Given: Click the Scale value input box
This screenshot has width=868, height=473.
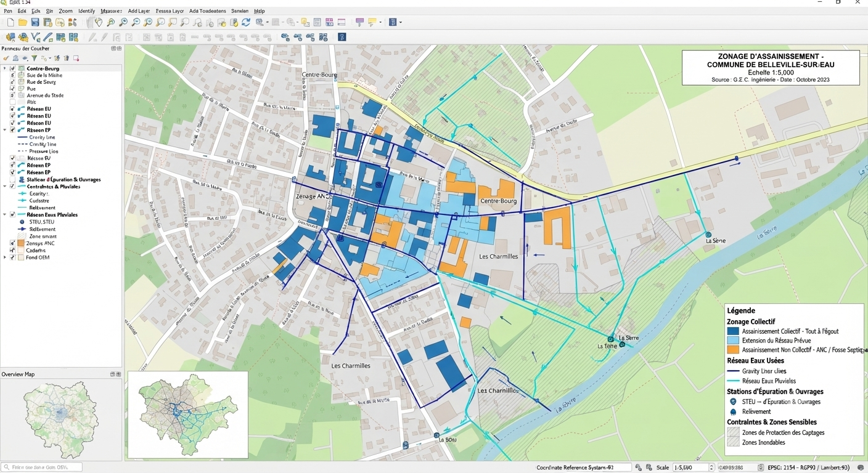Looking at the screenshot, I should (x=690, y=467).
